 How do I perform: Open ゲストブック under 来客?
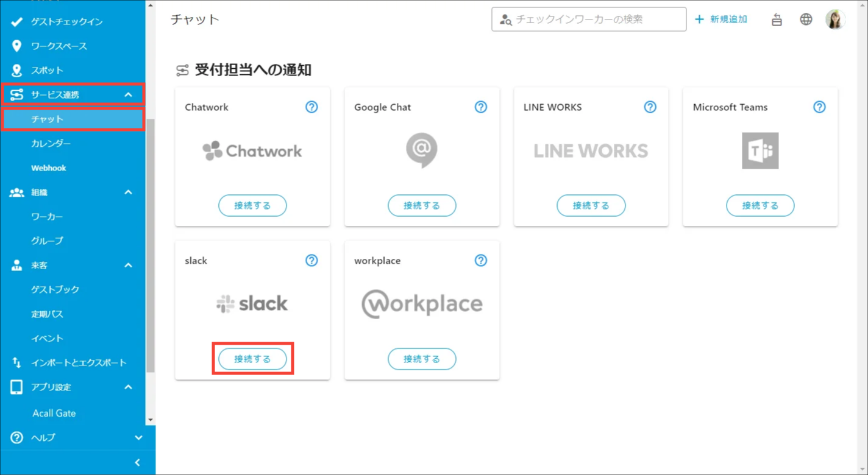tap(73, 290)
